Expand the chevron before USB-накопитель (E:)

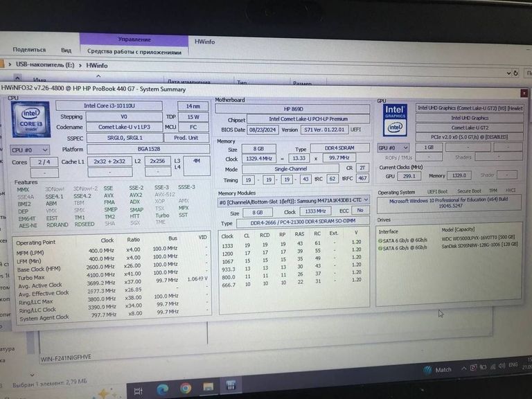10,64
